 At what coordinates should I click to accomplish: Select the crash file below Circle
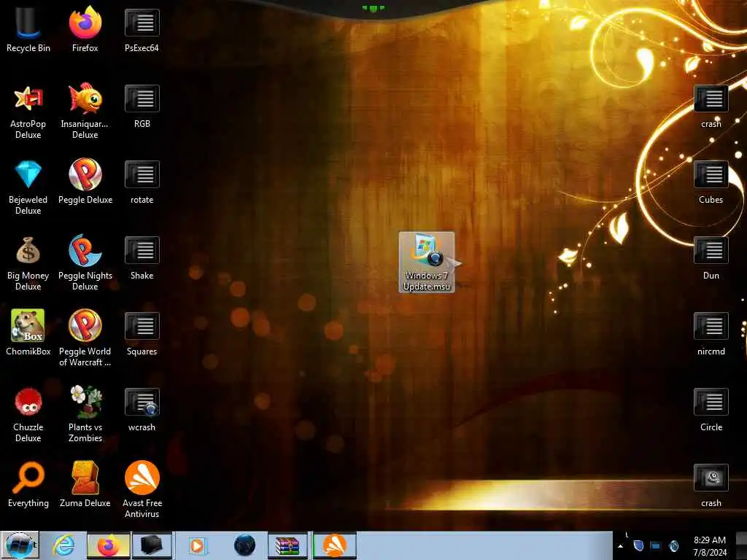coord(711,485)
